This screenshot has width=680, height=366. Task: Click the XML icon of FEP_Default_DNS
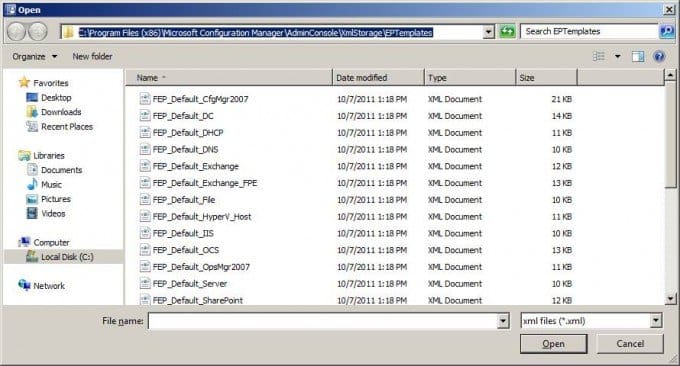coord(145,149)
